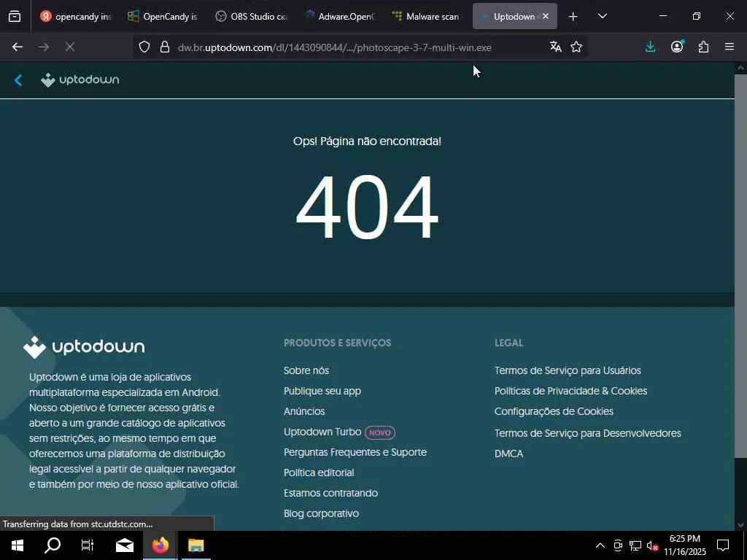This screenshot has width=747, height=560.
Task: Open tracking protection shield icon
Action: [x=144, y=47]
